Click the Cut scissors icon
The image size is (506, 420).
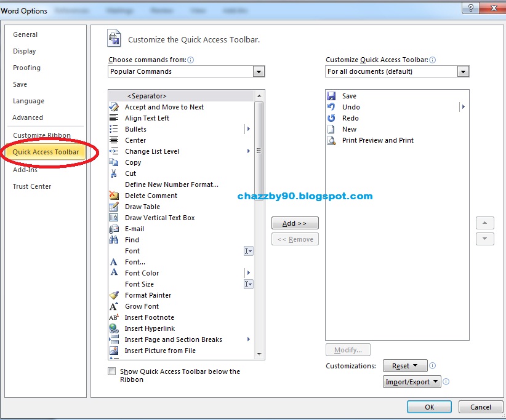(x=113, y=173)
